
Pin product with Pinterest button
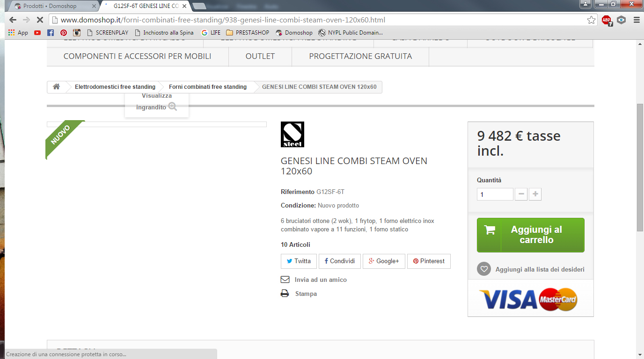coord(429,261)
